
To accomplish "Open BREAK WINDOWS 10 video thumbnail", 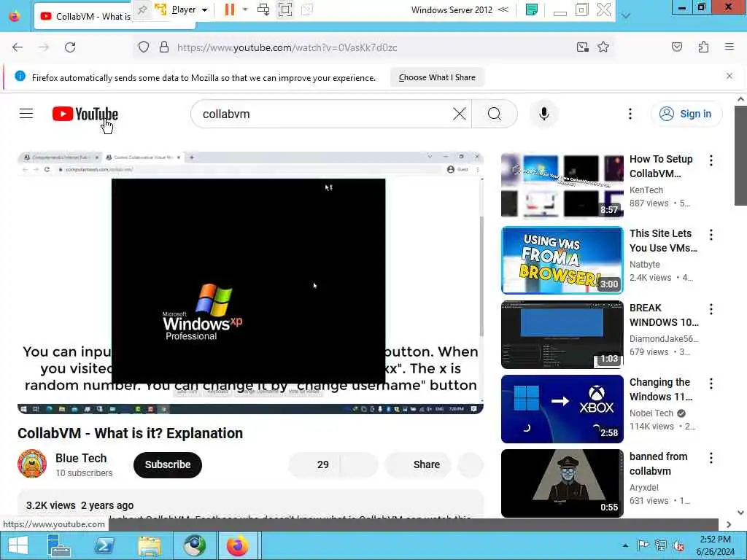I will [562, 335].
